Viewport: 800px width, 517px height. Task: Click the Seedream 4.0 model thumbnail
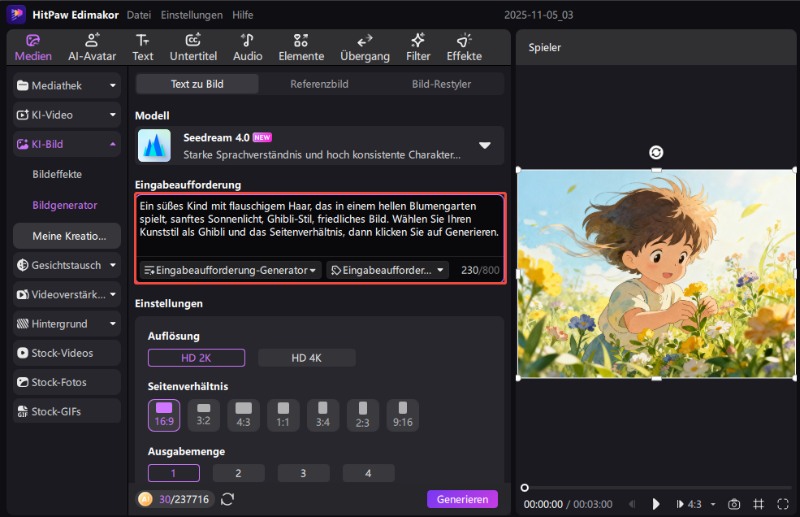click(154, 145)
